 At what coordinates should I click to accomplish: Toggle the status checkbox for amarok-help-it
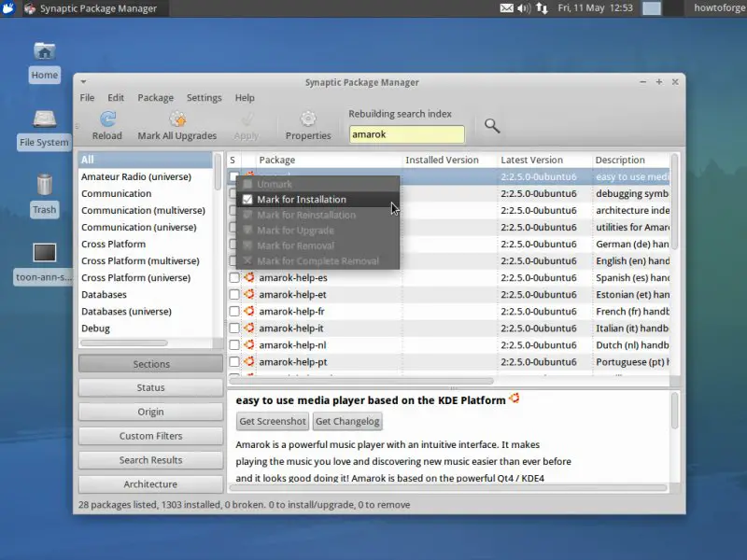(234, 329)
